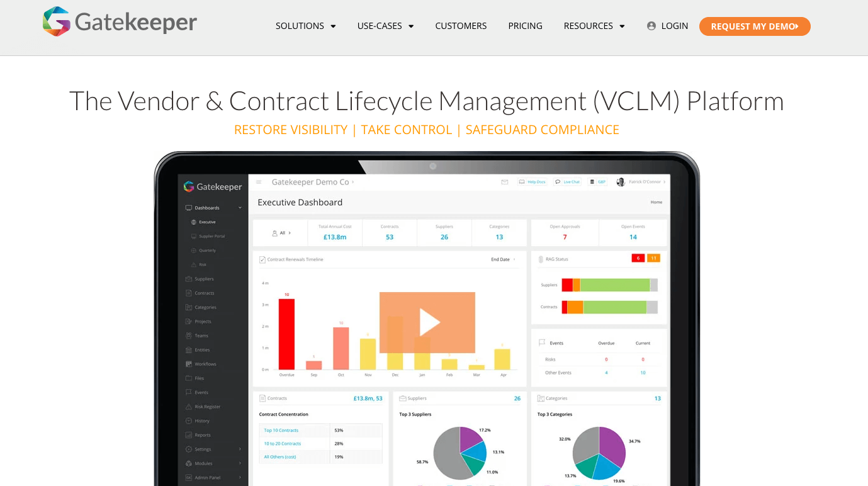Open All Others (cost) link

(280, 457)
